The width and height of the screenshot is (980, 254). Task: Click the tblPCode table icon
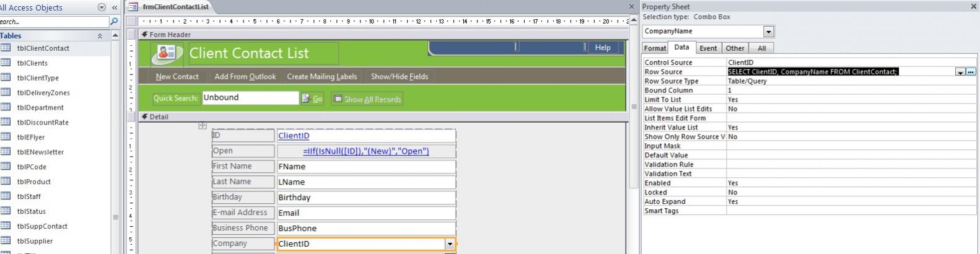[x=6, y=167]
